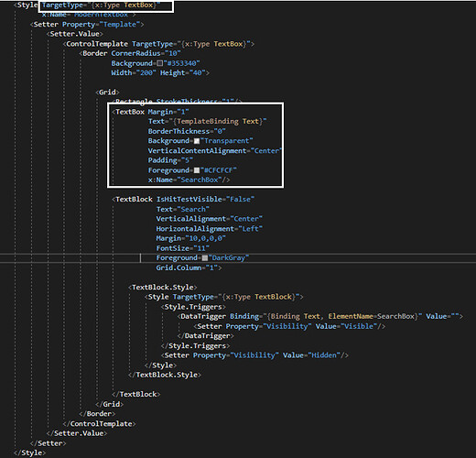Click the Height="40" attribute

coord(183,73)
